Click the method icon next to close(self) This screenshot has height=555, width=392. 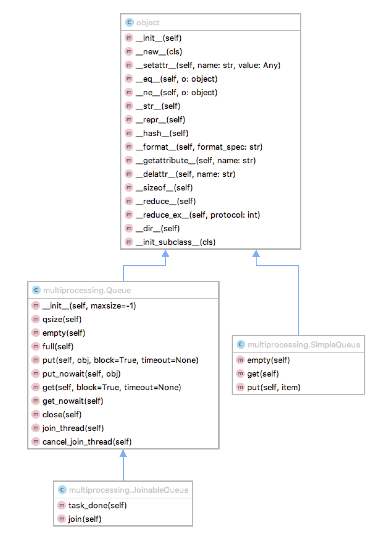click(36, 414)
